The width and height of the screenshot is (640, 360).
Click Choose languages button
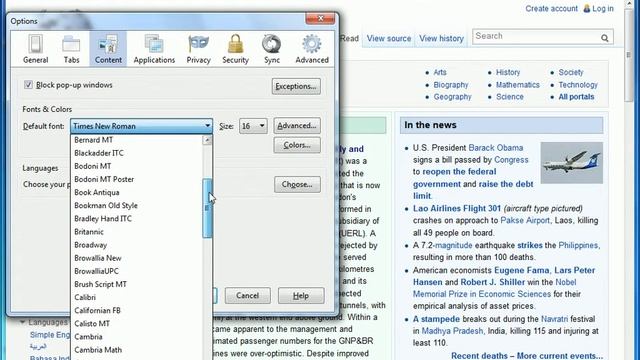pyautogui.click(x=297, y=184)
